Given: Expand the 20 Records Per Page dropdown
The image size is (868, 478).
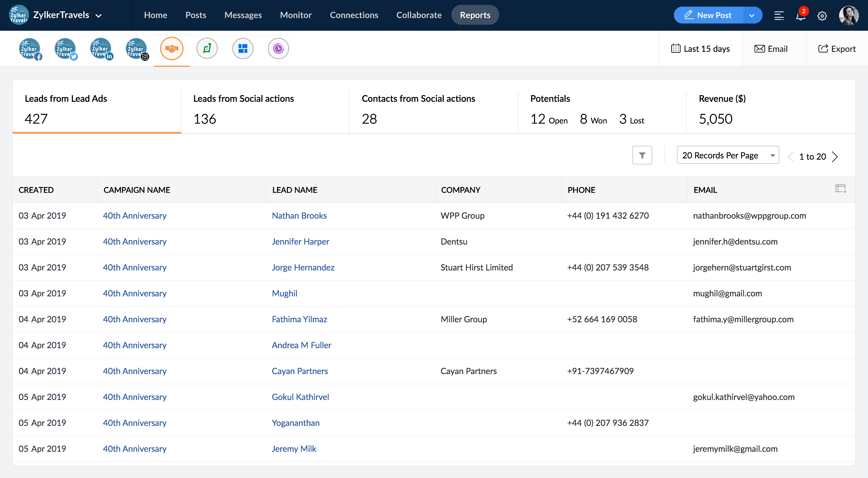Looking at the screenshot, I should click(728, 155).
